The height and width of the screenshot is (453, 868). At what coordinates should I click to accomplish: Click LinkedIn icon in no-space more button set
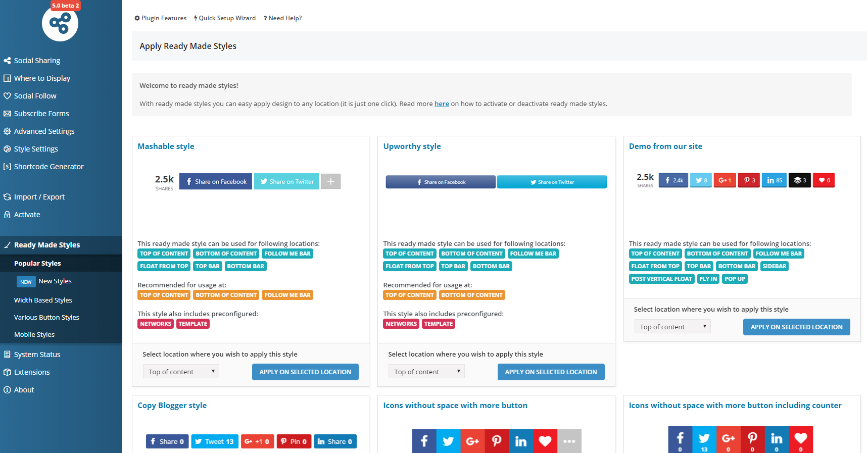521,441
